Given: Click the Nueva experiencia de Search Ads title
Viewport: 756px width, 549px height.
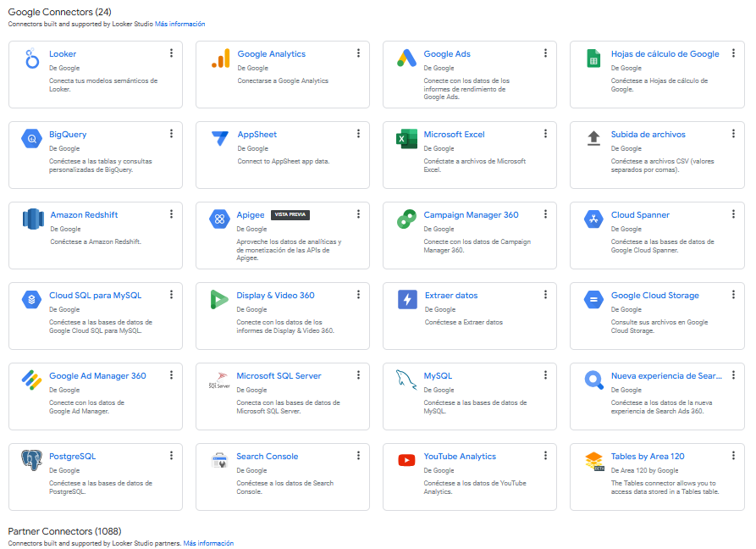Looking at the screenshot, I should [x=667, y=376].
